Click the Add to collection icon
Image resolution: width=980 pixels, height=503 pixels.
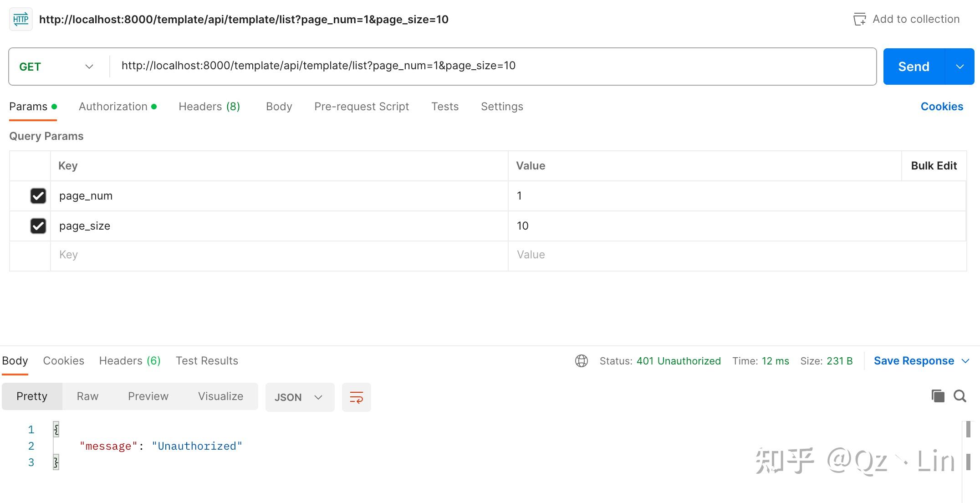pos(860,19)
